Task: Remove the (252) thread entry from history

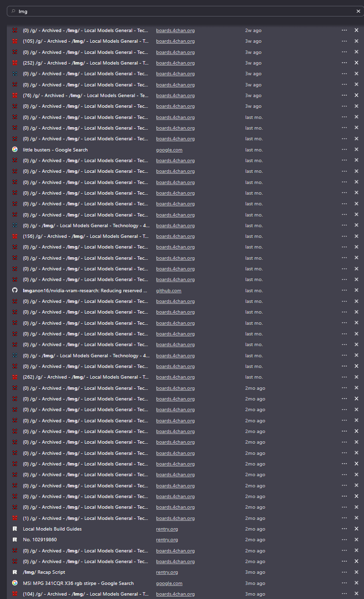Action: tap(356, 63)
